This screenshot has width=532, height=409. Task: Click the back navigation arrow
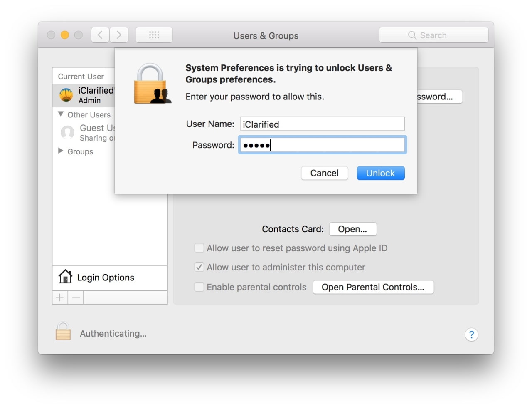coord(100,35)
